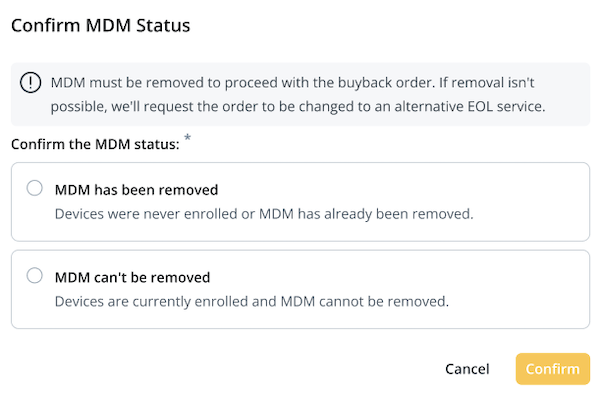Click the Confirm button
Image resolution: width=600 pixels, height=397 pixels.
click(x=553, y=369)
